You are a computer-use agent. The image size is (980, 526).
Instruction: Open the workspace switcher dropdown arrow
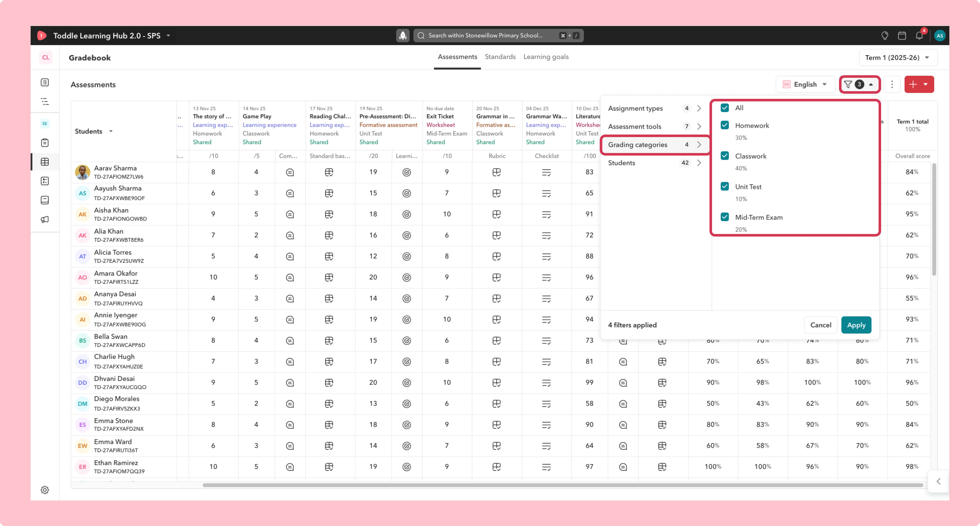pyautogui.click(x=168, y=36)
